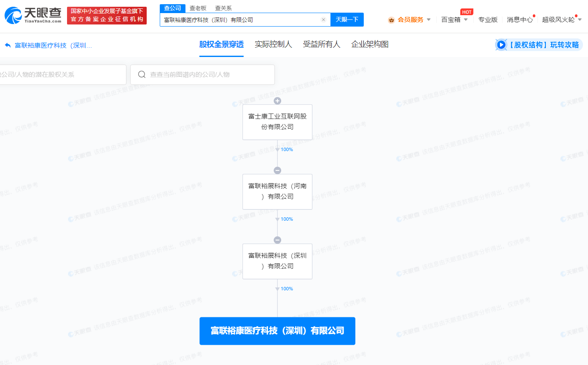Open the 百宝箱 dropdown arrow
588x365 pixels.
pos(466,20)
